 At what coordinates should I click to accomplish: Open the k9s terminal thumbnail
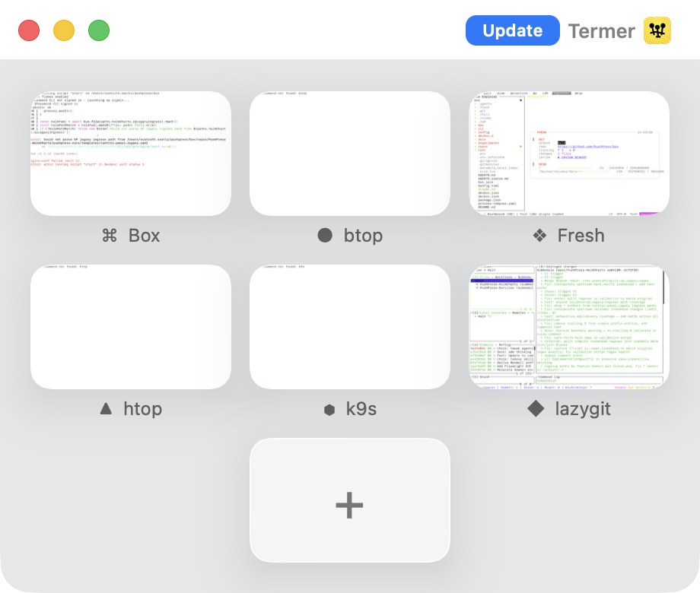tap(349, 327)
